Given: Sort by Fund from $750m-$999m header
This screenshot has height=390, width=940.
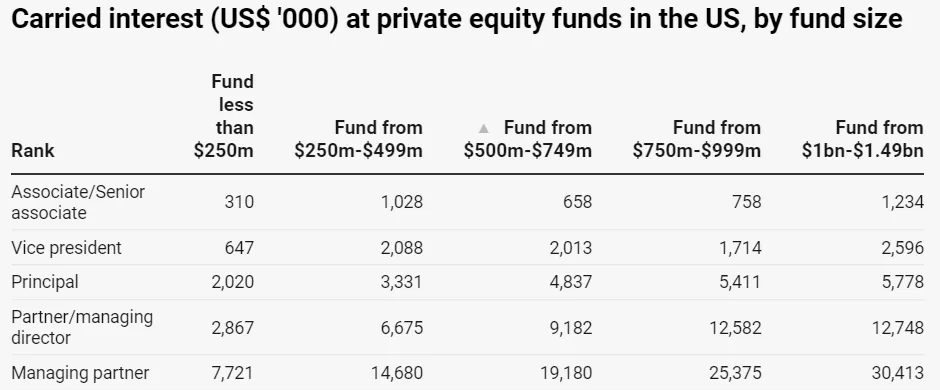Looking at the screenshot, I should (697, 139).
